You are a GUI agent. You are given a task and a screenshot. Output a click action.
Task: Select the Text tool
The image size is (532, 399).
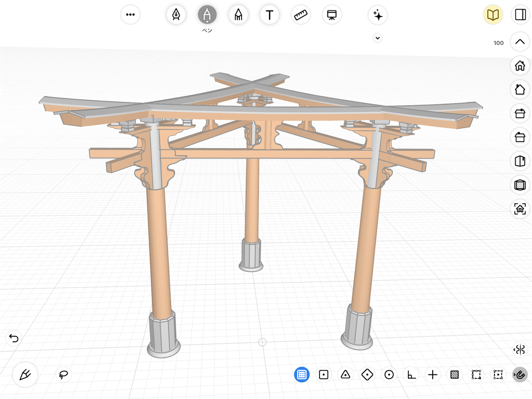pos(270,15)
